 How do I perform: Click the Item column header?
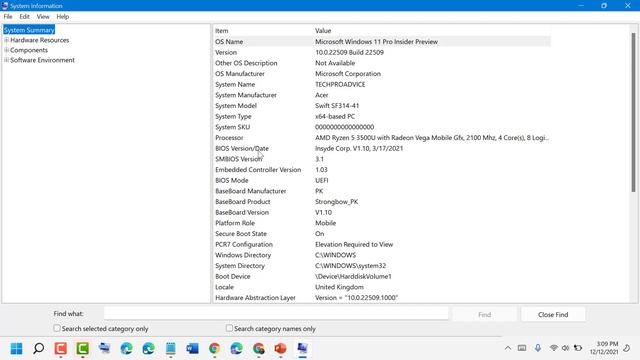pos(222,31)
